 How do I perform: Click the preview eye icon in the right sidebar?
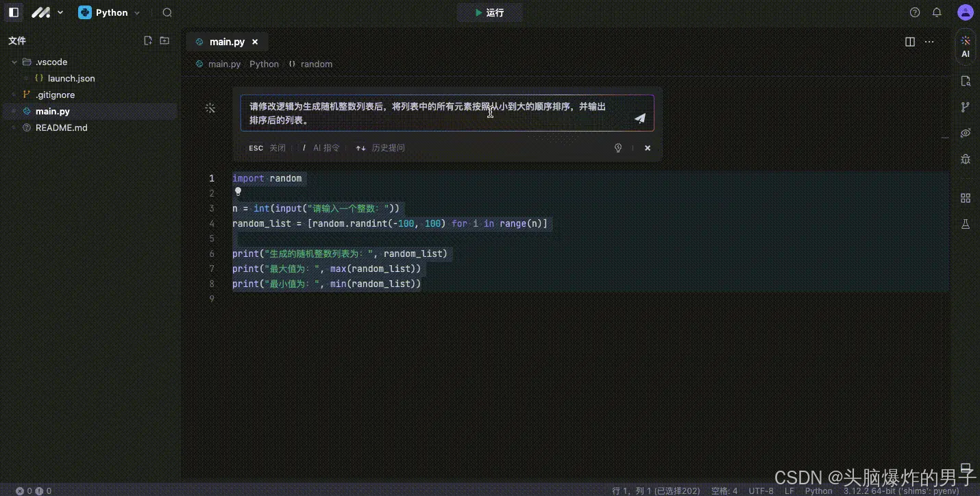pyautogui.click(x=966, y=133)
